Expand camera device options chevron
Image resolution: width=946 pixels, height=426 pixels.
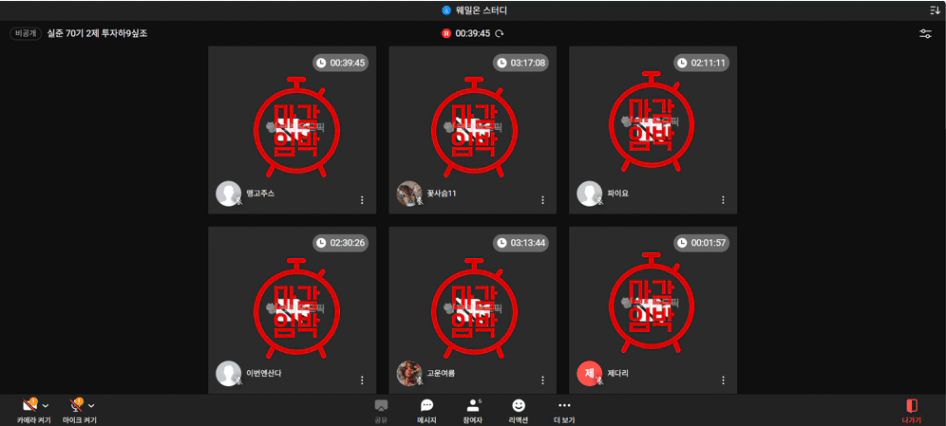pos(46,405)
